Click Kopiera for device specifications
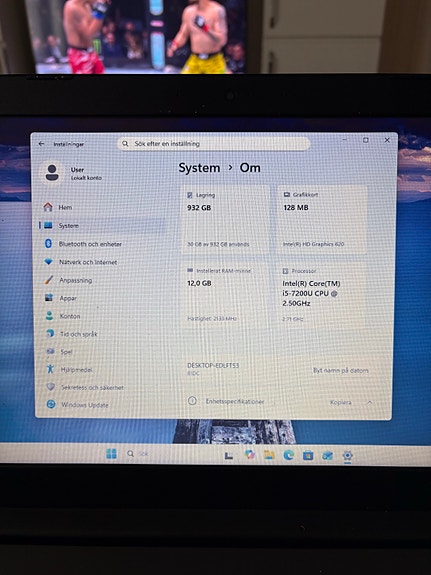 tap(340, 402)
